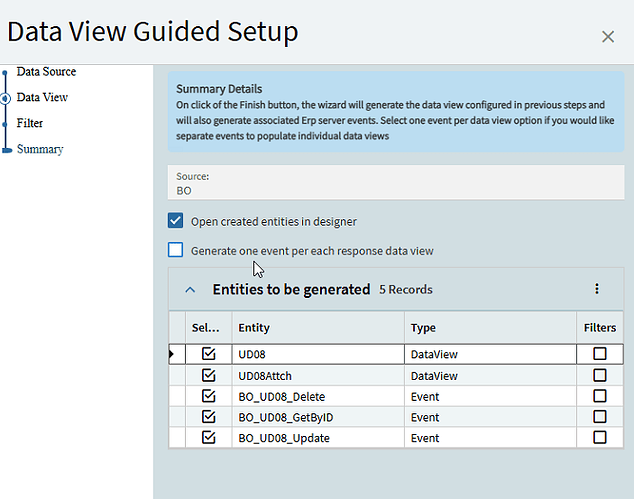Image resolution: width=634 pixels, height=499 pixels.
Task: Sort by the Type column header
Action: tap(423, 328)
